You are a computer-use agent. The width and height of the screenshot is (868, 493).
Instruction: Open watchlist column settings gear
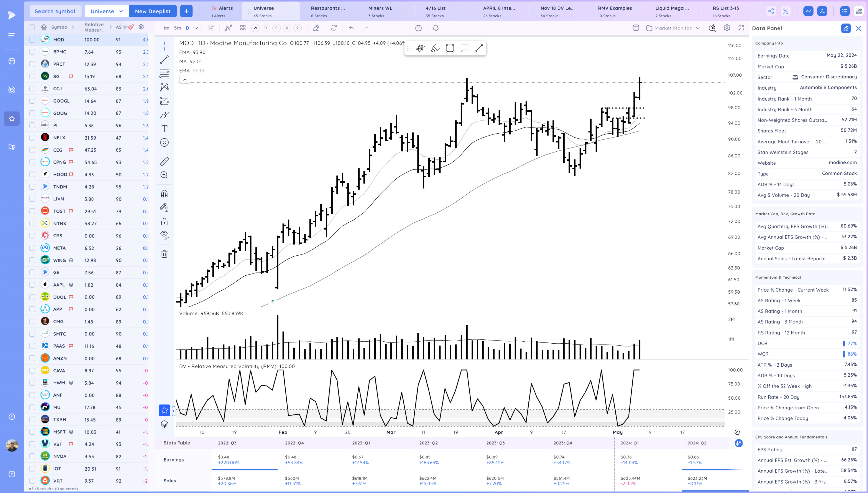141,27
